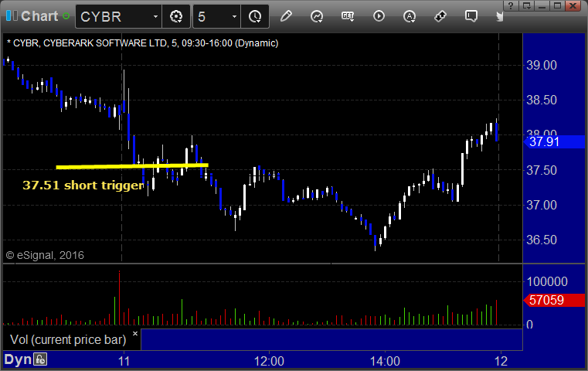The height and width of the screenshot is (371, 588).
Task: Click the green circle status indicator
Action: click(x=66, y=16)
